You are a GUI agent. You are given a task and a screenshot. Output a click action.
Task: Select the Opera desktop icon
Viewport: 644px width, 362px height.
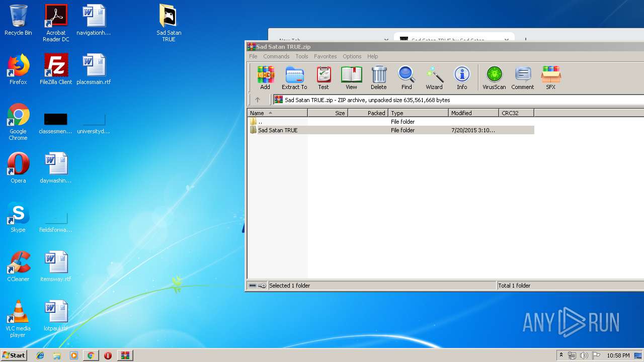coord(18,168)
